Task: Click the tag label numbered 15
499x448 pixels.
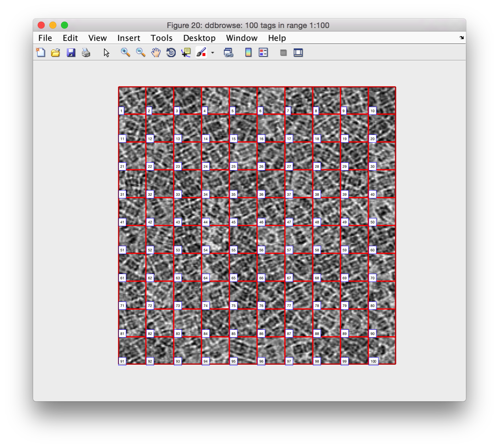Action: [x=234, y=139]
